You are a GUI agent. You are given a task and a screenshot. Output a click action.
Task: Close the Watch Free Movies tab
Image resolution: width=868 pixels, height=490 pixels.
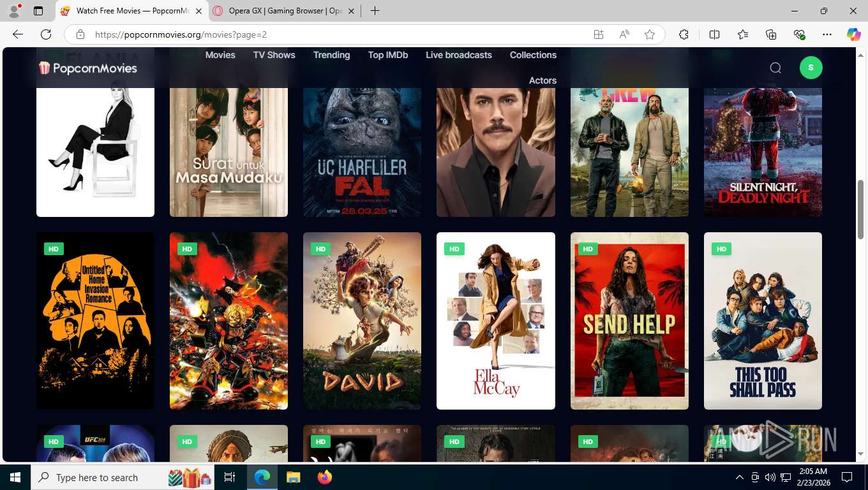point(198,11)
